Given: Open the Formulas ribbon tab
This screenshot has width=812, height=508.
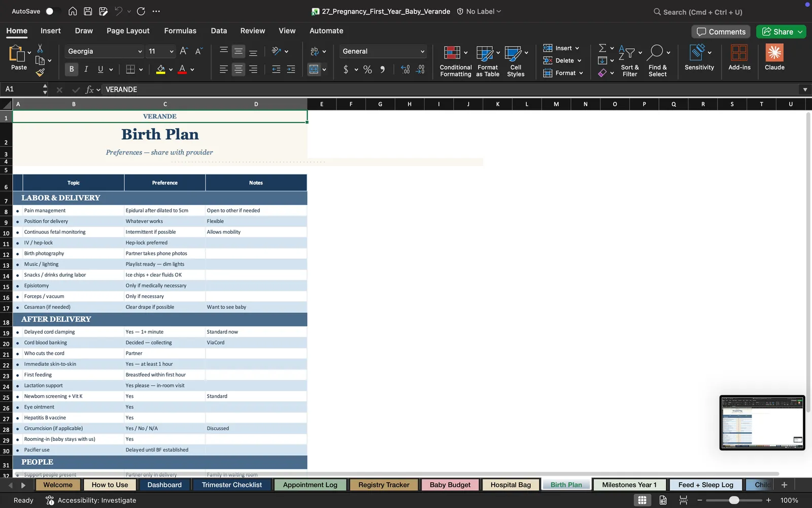Looking at the screenshot, I should 180,30.
